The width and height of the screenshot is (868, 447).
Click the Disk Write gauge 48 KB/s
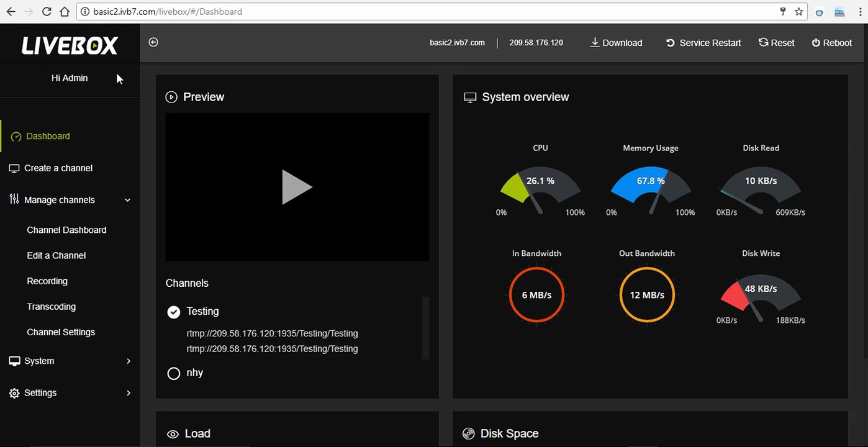(761, 299)
